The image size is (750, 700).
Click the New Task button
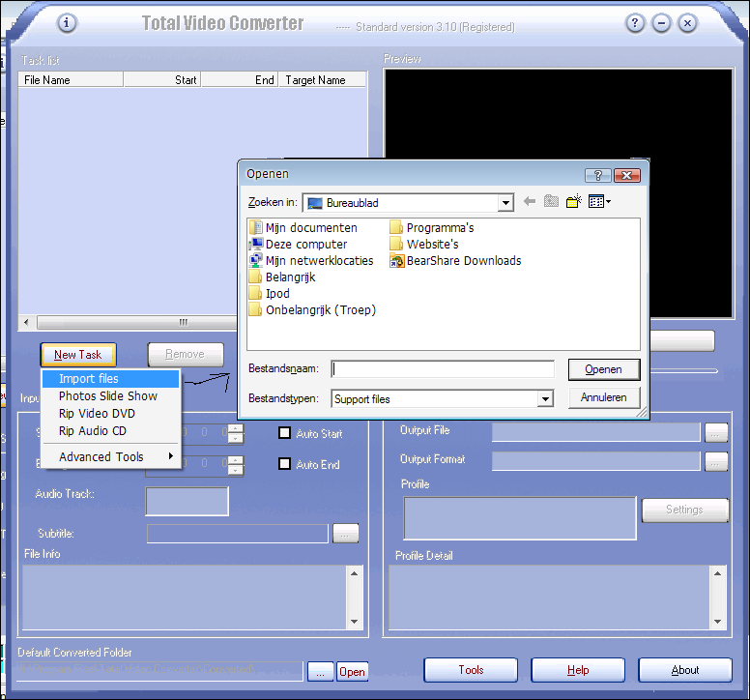tap(78, 355)
